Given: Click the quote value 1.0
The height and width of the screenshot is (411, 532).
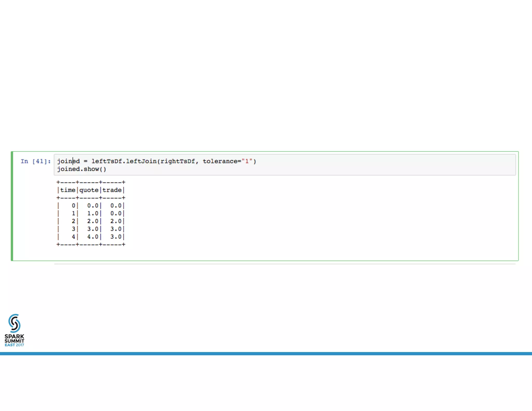Looking at the screenshot, I should coord(93,214).
